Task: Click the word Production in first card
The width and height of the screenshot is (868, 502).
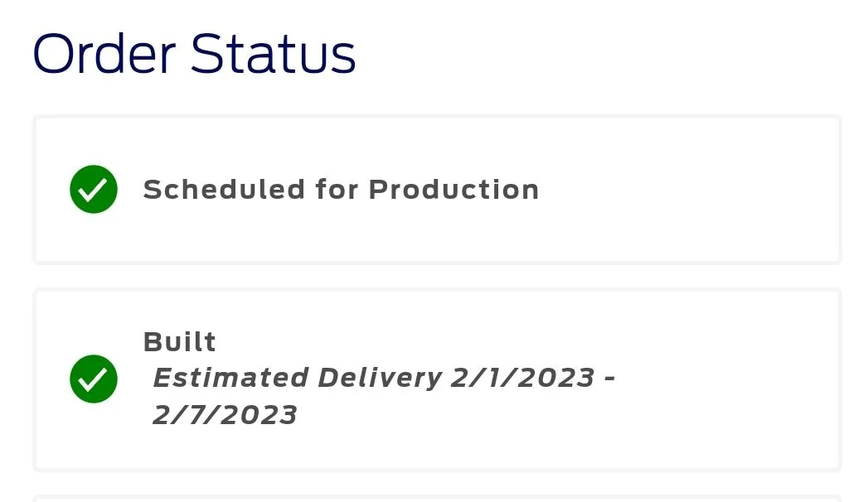Action: coord(453,190)
